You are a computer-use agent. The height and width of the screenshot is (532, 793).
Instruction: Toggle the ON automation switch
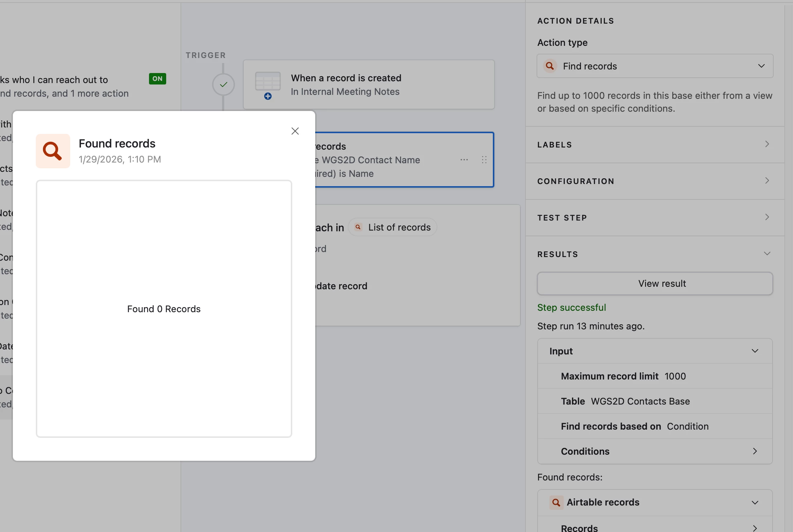point(157,79)
